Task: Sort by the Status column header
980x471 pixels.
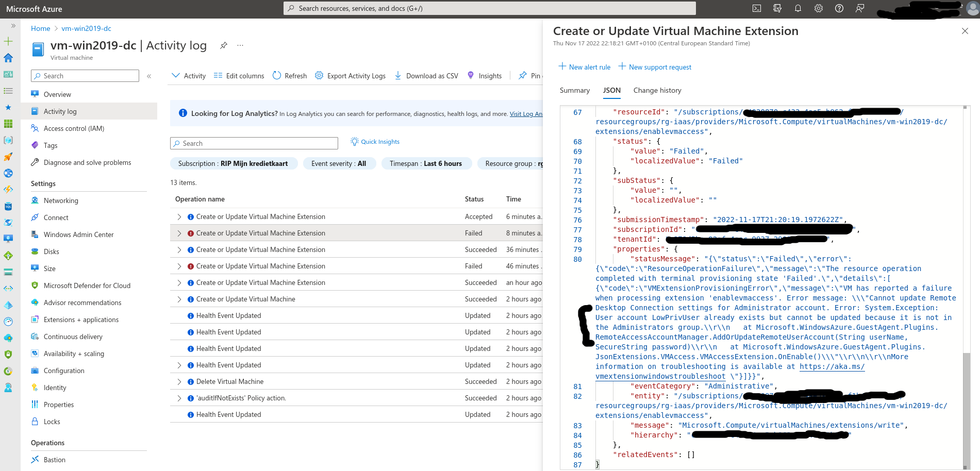Action: click(x=474, y=199)
